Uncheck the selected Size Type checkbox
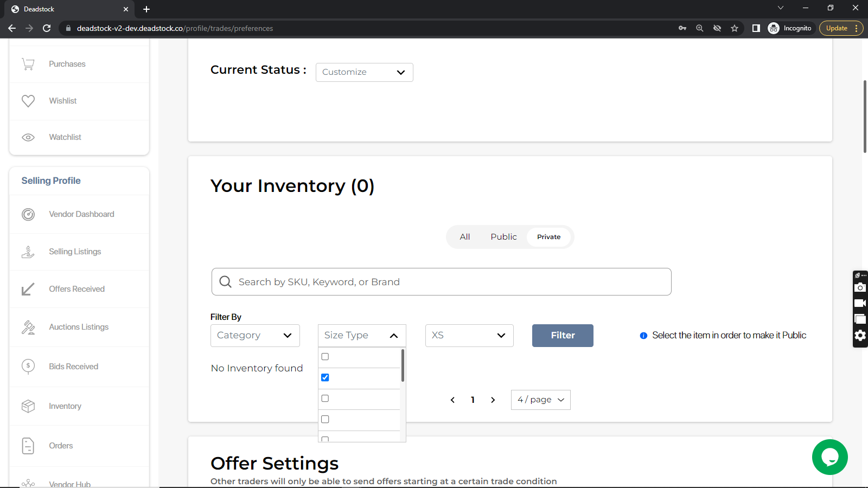This screenshot has width=868, height=488. click(x=325, y=377)
